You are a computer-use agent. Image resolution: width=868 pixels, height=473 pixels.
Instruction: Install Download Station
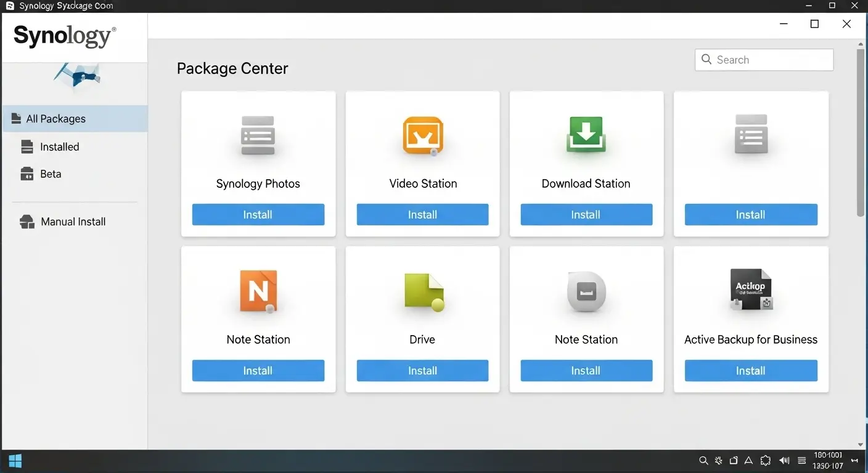(586, 214)
